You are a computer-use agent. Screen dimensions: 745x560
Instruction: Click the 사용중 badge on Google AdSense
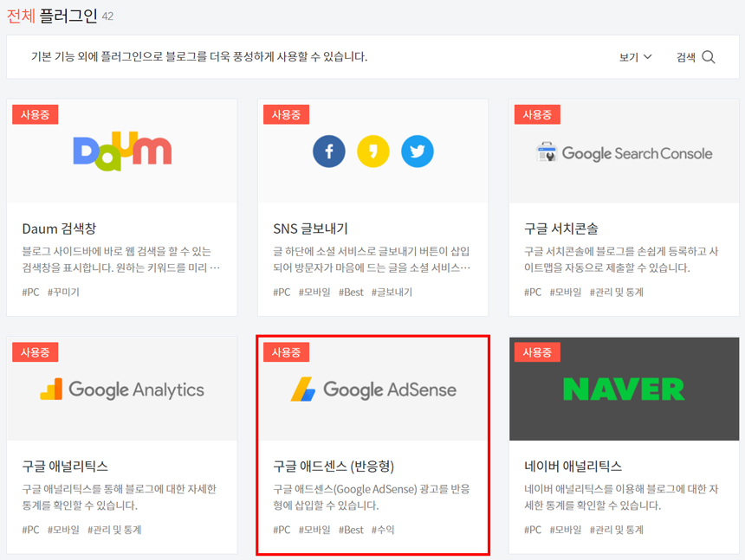click(x=286, y=352)
